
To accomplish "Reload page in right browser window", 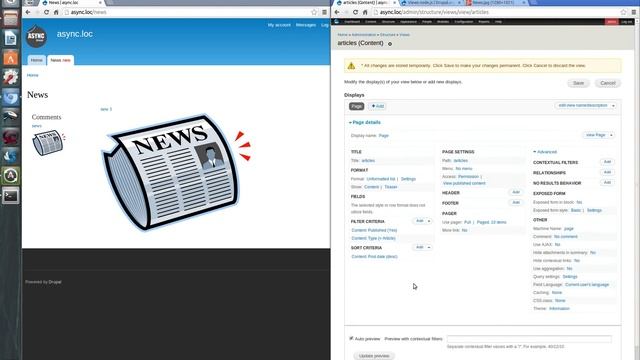I will pyautogui.click(x=356, y=12).
